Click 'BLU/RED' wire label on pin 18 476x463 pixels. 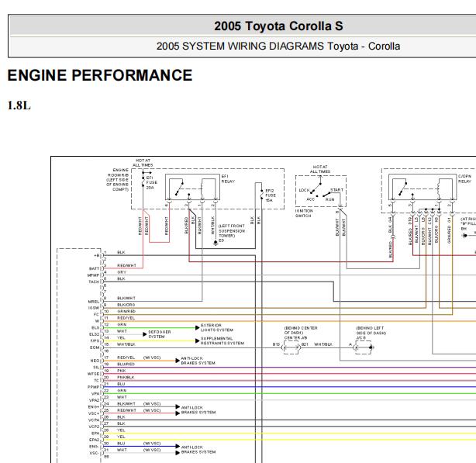126,364
